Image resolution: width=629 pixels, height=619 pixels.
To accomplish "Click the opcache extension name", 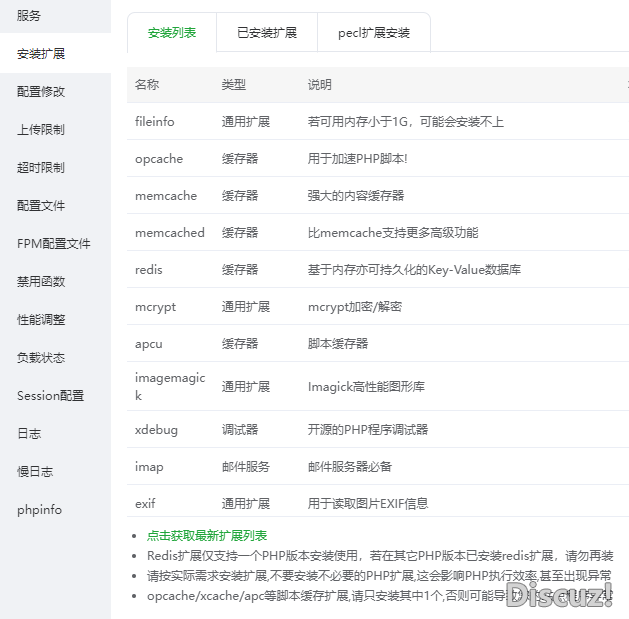I will (159, 159).
